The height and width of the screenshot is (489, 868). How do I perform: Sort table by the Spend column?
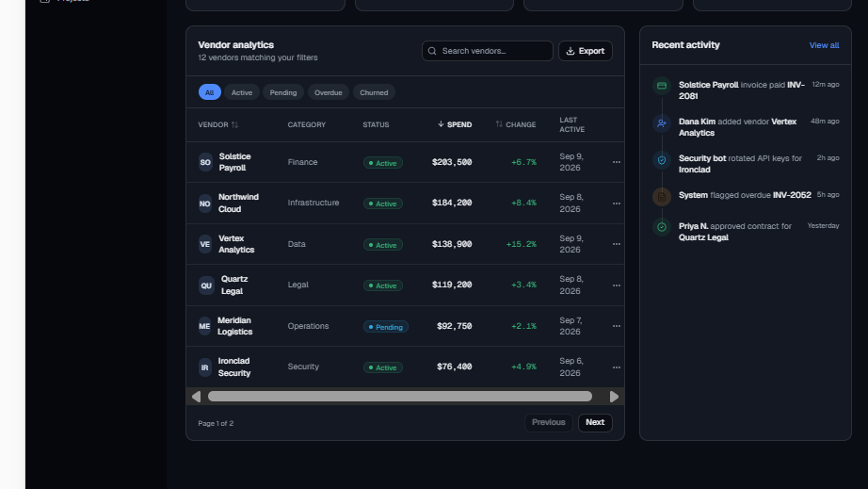click(x=455, y=124)
